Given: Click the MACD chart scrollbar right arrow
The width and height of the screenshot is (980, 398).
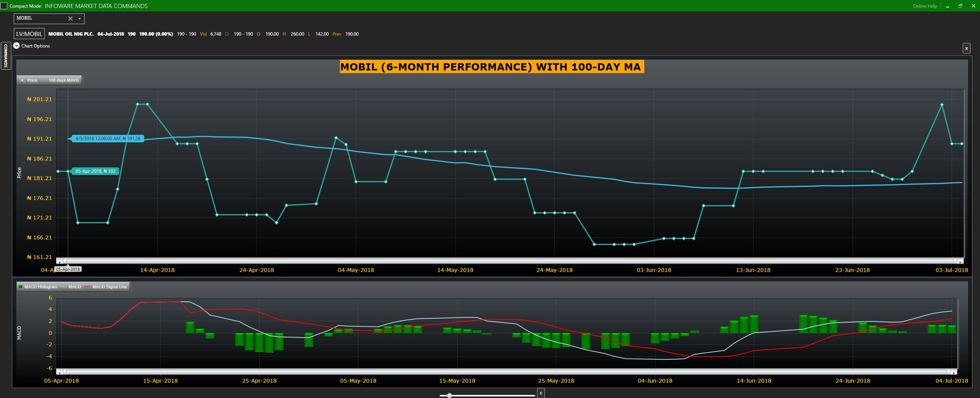Looking at the screenshot, I should (954, 372).
